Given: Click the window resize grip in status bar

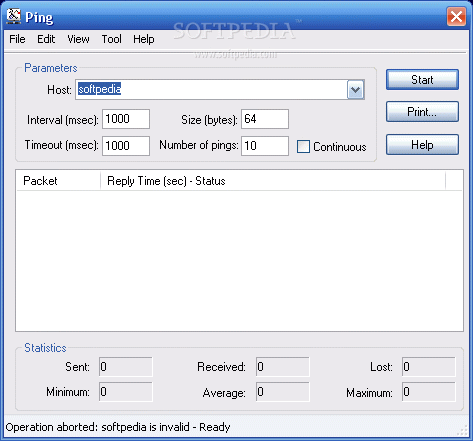Looking at the screenshot, I should point(463,431).
